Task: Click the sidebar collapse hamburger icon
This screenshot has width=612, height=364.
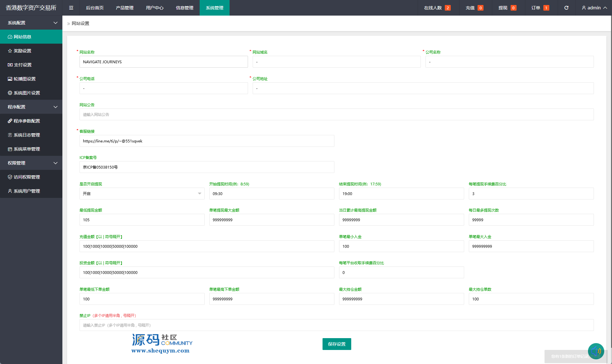Action: (71, 8)
